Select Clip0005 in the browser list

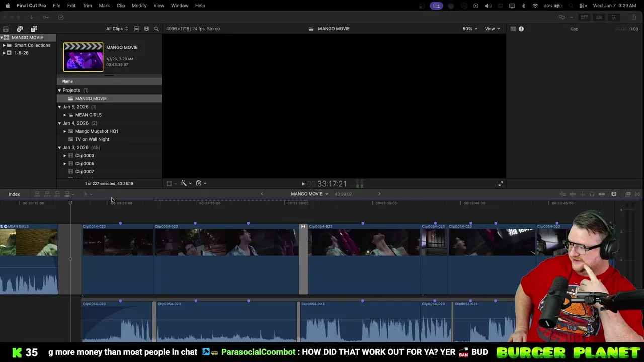[x=85, y=164]
